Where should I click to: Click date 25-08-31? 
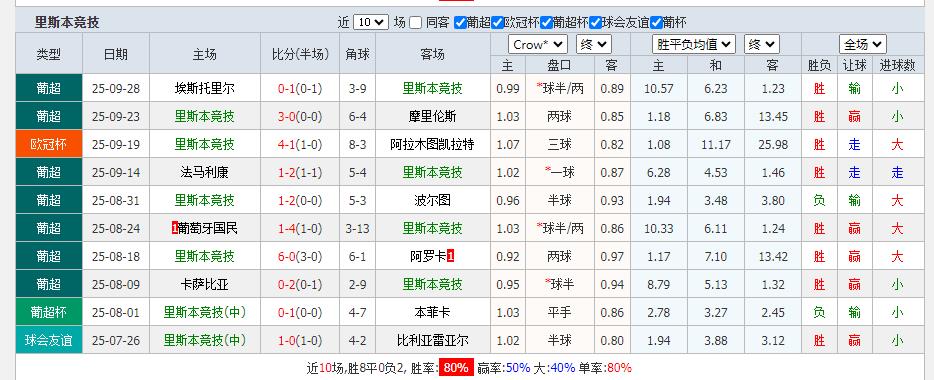point(116,201)
